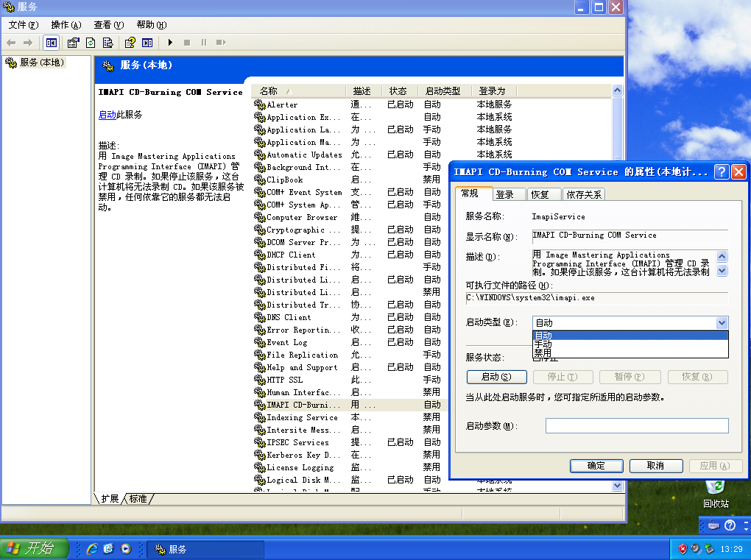
Task: Click the gear icon of Event Log row
Action: pyautogui.click(x=259, y=342)
